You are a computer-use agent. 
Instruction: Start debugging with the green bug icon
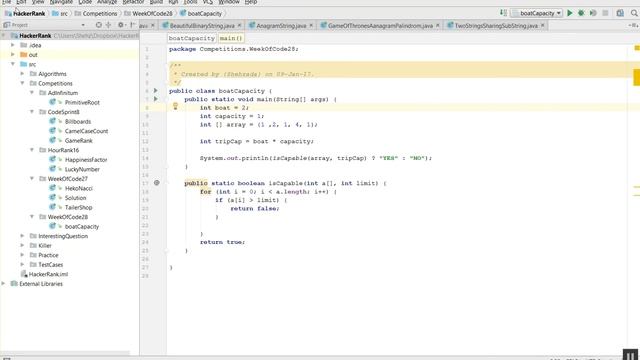(x=581, y=13)
